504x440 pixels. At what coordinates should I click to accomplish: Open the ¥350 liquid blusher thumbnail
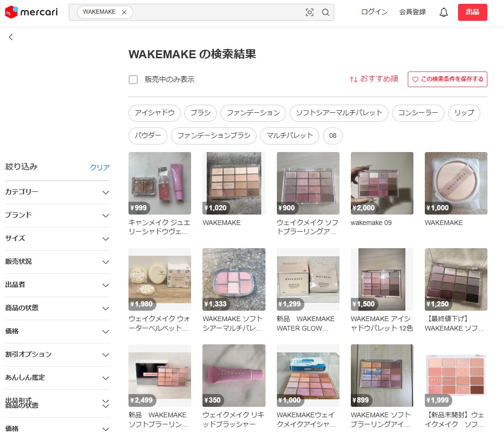point(234,376)
